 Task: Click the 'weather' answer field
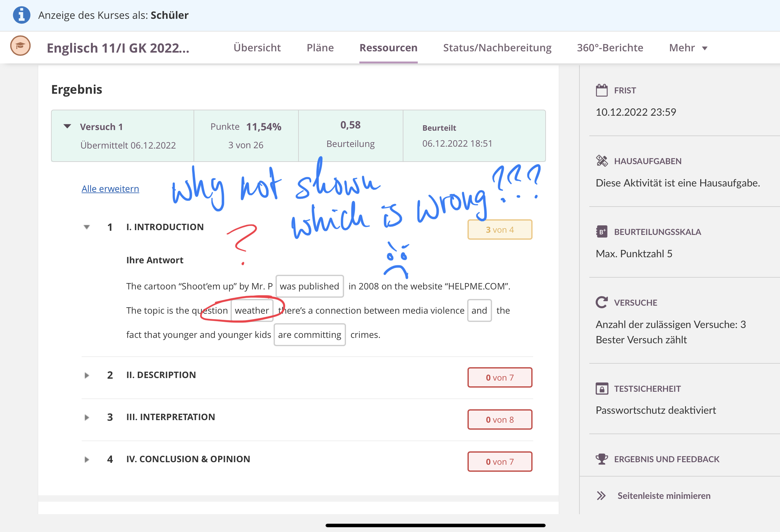tap(252, 310)
